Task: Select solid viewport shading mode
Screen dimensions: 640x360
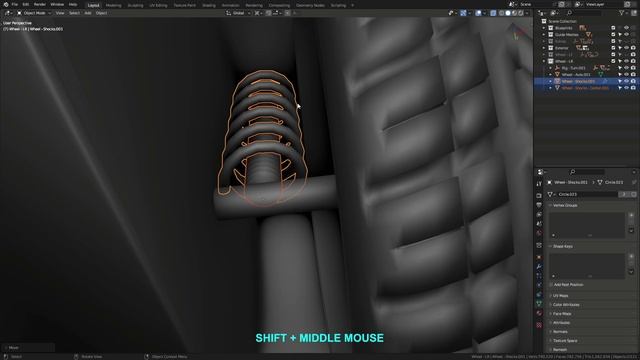Action: tap(508, 13)
